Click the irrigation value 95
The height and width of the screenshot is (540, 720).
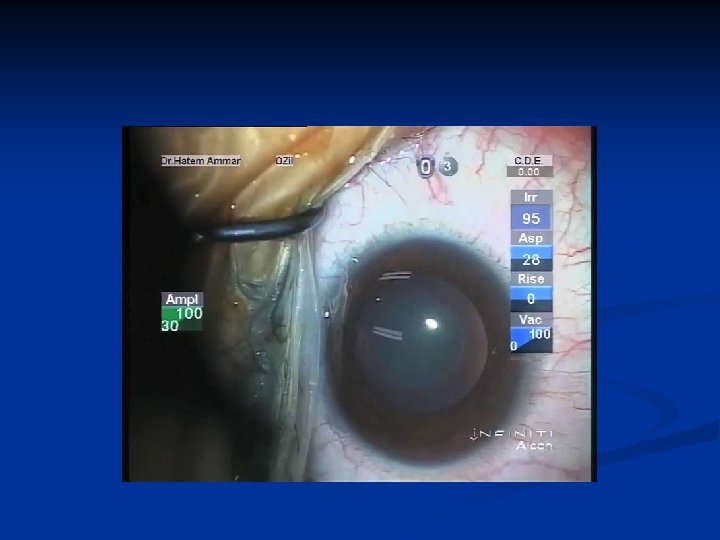tap(531, 218)
